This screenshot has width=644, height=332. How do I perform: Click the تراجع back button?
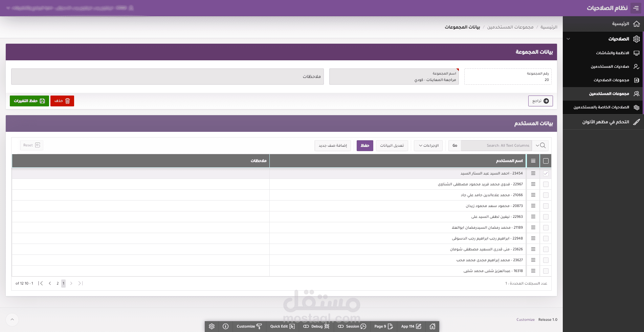click(540, 101)
